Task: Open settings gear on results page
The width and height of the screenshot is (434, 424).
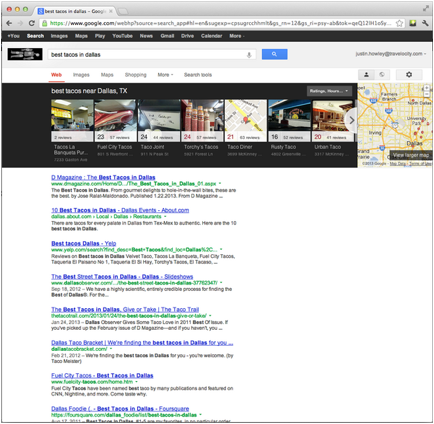Action: click(409, 75)
